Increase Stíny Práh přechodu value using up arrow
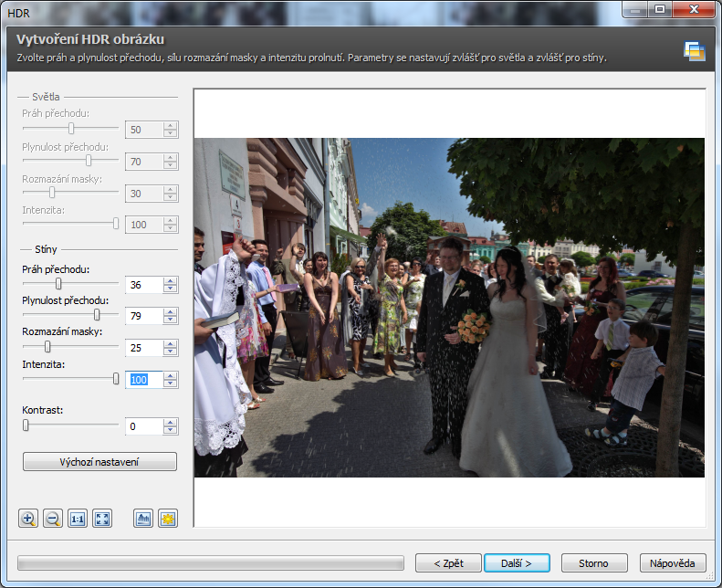Image resolution: width=722 pixels, height=588 pixels. click(170, 280)
